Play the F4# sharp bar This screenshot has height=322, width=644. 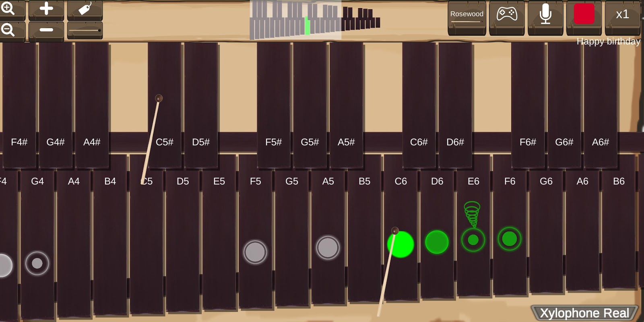tap(19, 105)
